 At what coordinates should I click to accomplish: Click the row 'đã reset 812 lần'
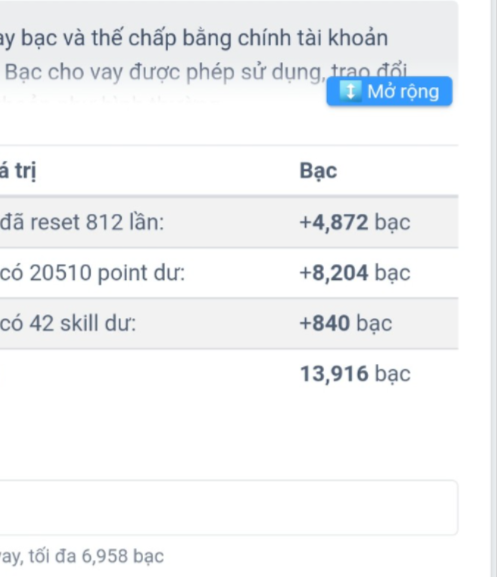click(x=229, y=222)
